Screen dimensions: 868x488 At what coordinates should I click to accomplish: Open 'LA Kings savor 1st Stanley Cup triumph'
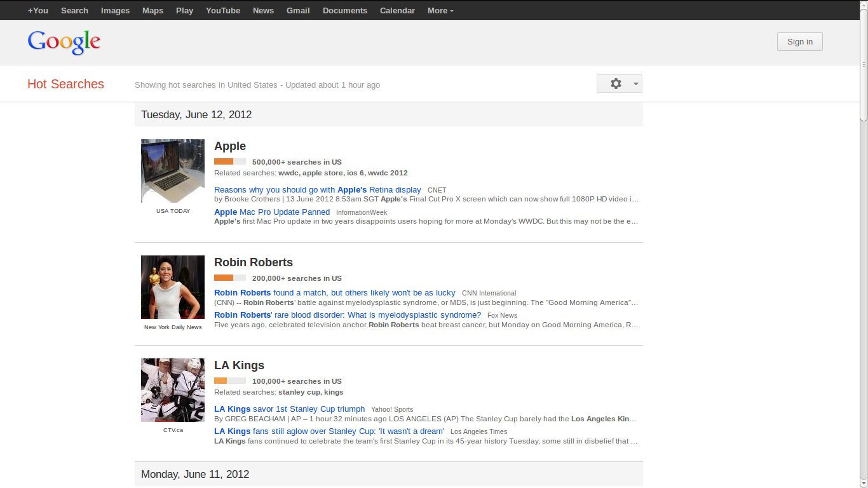[x=290, y=409]
